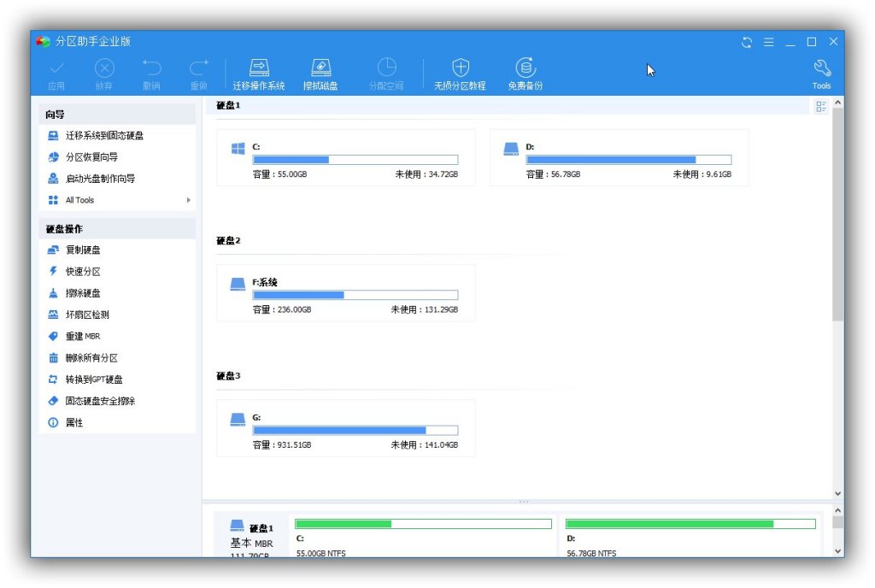This screenshot has width=875, height=588.
Task: Click the 迁移操作系统 toolbar icon
Action: click(x=258, y=68)
